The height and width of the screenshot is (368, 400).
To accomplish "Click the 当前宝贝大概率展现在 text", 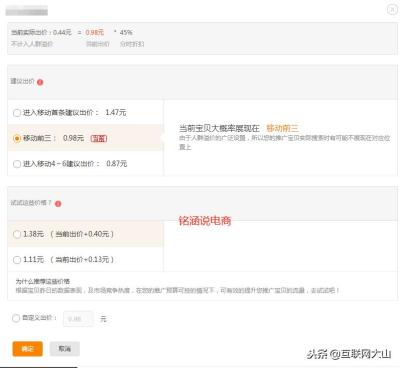I will [x=219, y=128].
